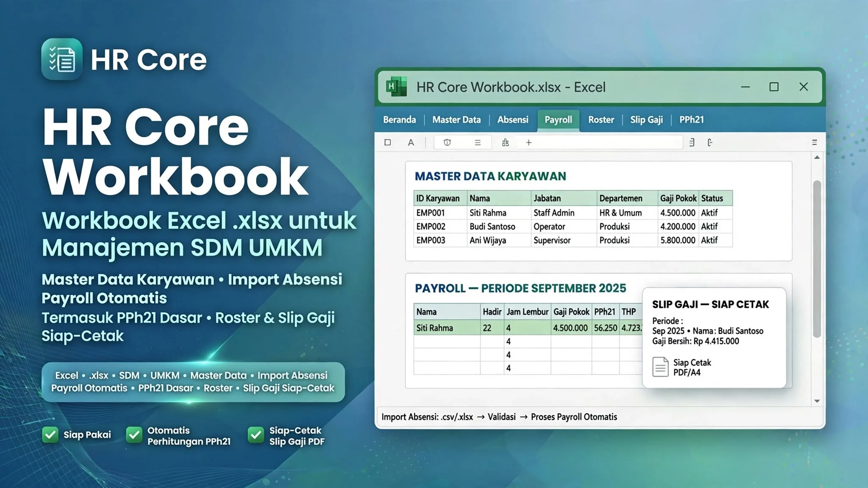Screen dimensions: 868x488
Task: Click the Import Absensi status bar text
Action: 427,417
